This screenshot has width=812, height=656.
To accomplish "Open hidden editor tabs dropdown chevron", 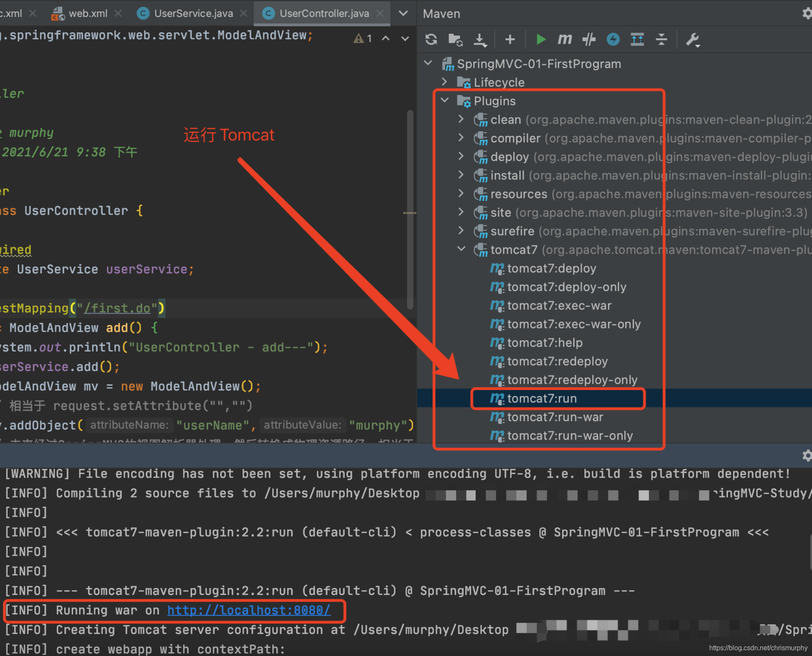I will pyautogui.click(x=403, y=14).
